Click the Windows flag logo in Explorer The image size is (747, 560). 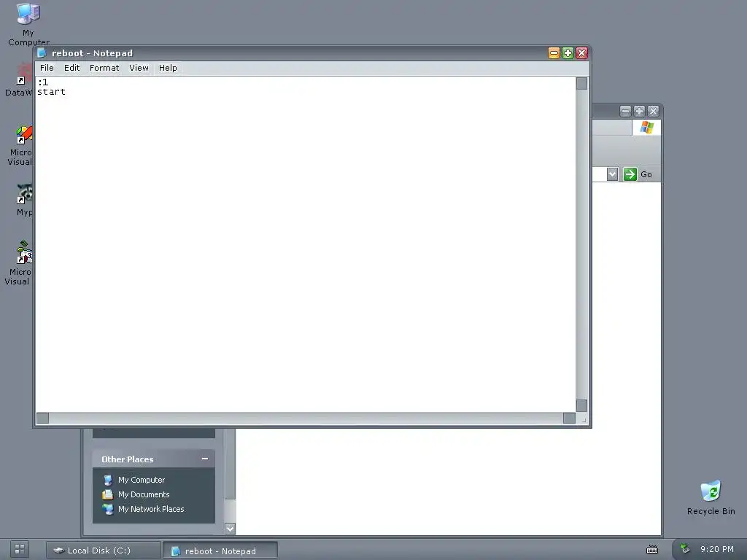[x=646, y=128]
